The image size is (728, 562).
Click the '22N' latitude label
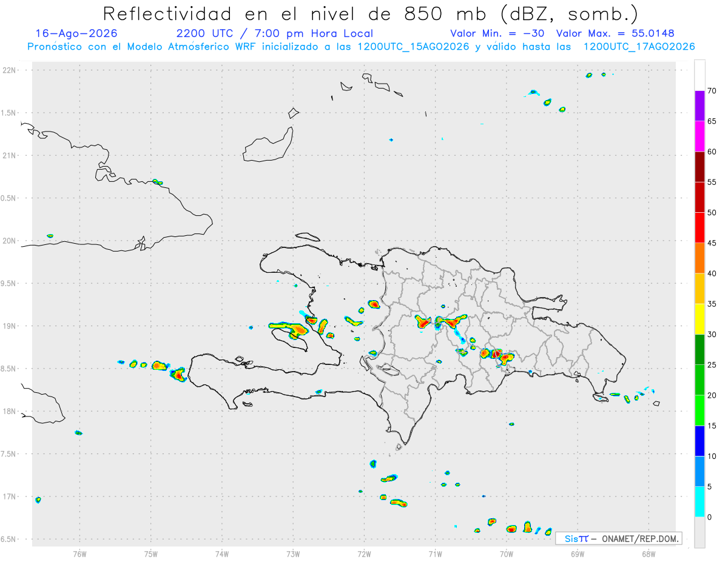point(10,70)
